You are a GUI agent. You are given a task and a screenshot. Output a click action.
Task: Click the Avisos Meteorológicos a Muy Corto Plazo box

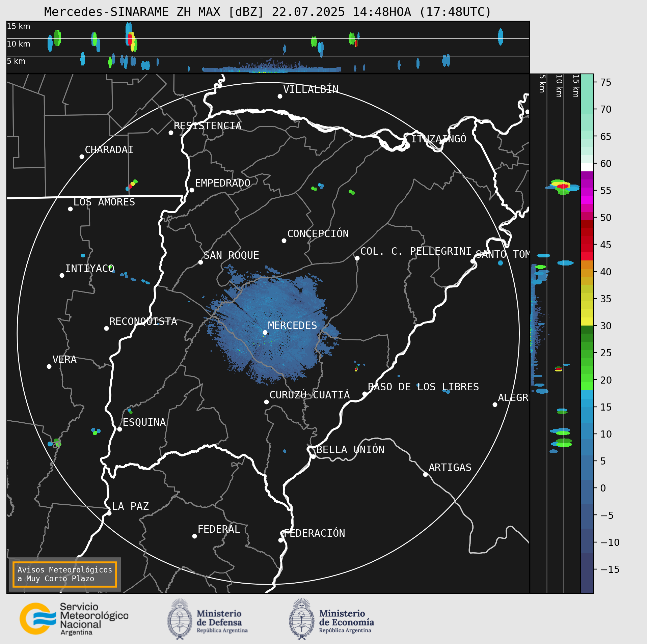click(x=64, y=574)
